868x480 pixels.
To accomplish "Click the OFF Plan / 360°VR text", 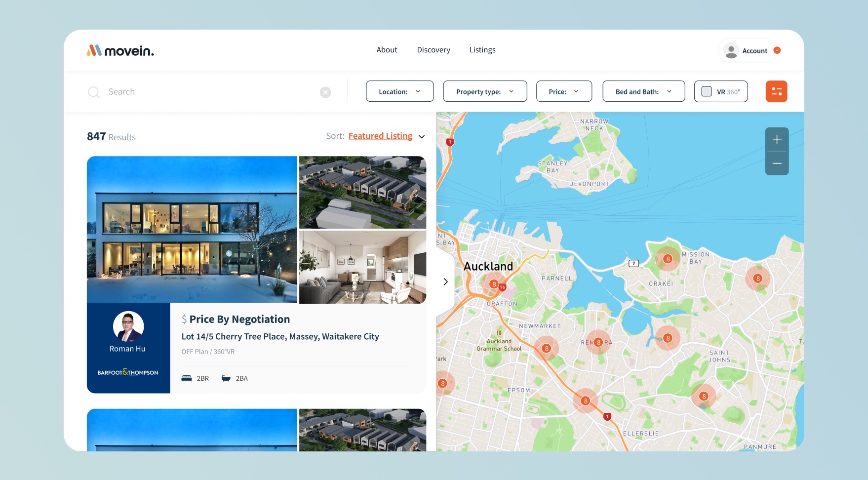I will [x=208, y=352].
